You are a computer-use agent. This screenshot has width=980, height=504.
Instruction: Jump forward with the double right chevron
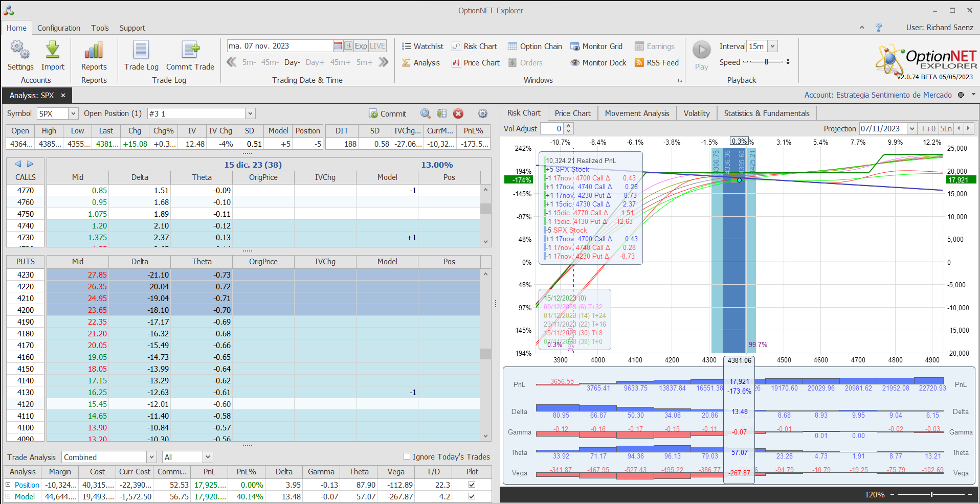[384, 62]
